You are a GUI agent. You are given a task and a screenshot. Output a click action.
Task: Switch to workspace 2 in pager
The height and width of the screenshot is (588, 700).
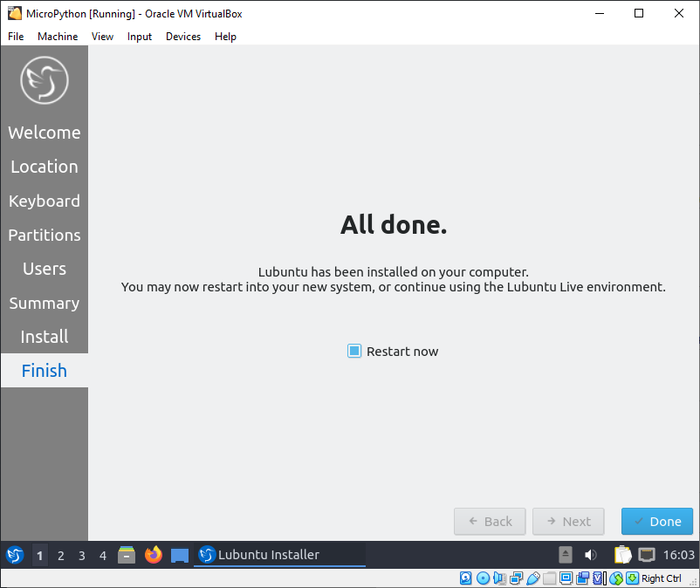coord(61,556)
